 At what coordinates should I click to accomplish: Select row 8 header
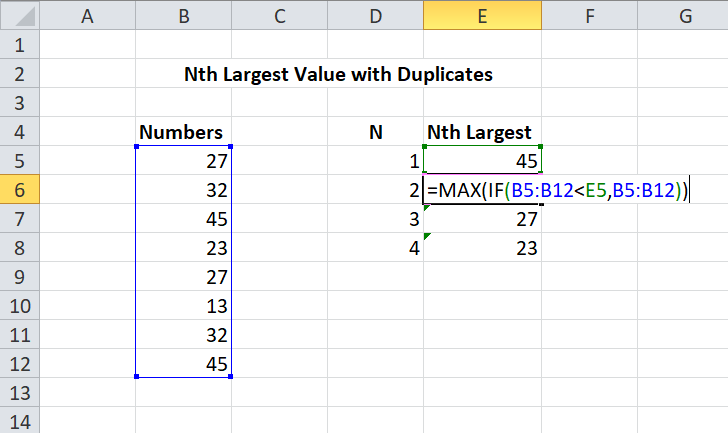tap(20, 247)
